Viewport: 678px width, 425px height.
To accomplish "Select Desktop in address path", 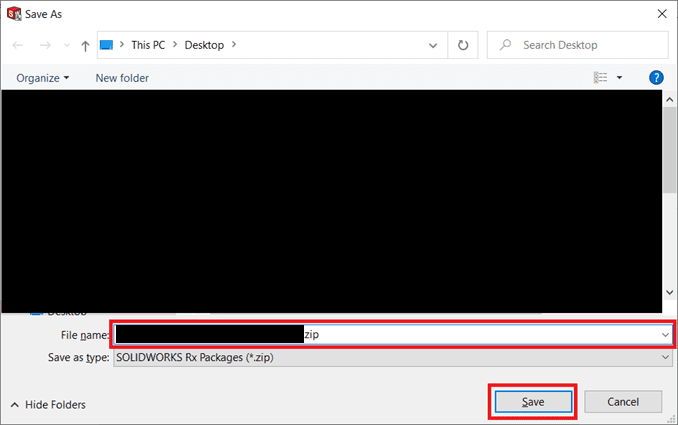I will point(204,45).
